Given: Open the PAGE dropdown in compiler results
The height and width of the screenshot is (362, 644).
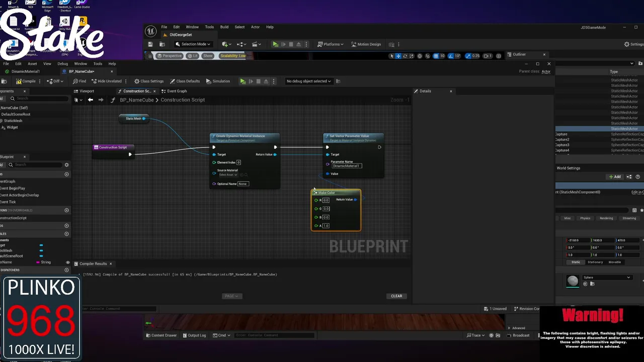Looking at the screenshot, I should (x=231, y=296).
